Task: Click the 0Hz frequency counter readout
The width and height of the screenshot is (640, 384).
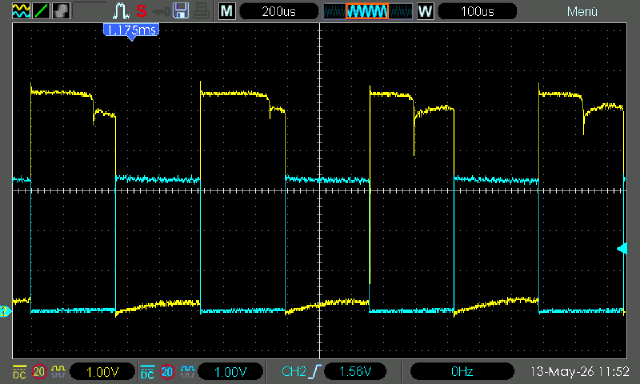Action: click(x=462, y=371)
